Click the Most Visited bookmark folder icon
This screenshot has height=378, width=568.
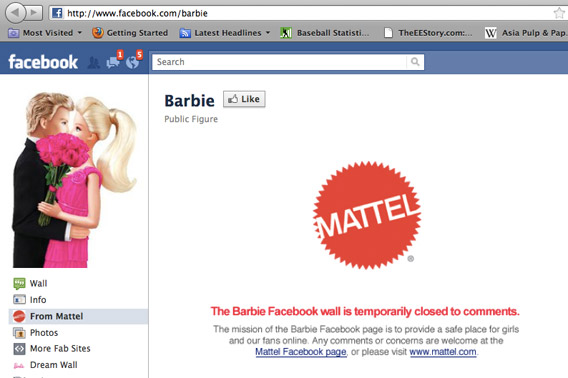13,33
